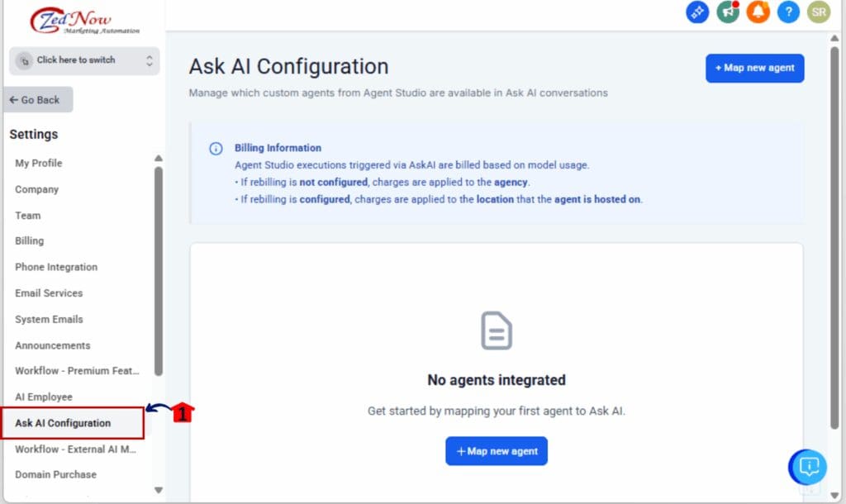The width and height of the screenshot is (846, 504).
Task: Select My Profile in Settings sidebar
Action: (x=38, y=163)
